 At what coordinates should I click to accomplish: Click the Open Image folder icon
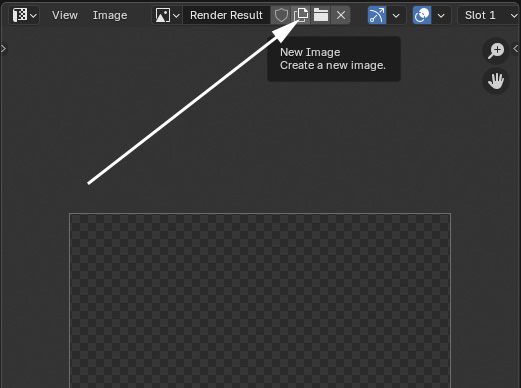point(321,15)
